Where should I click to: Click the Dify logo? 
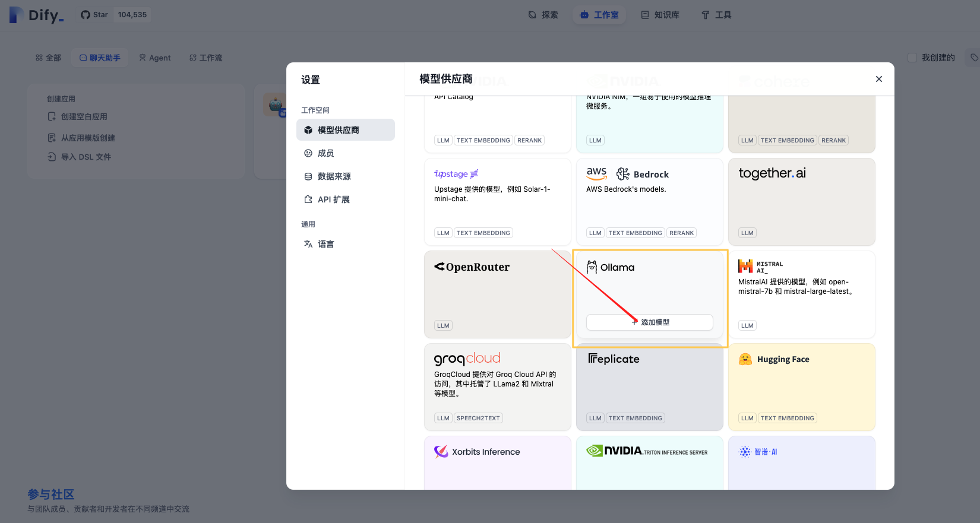pyautogui.click(x=36, y=15)
